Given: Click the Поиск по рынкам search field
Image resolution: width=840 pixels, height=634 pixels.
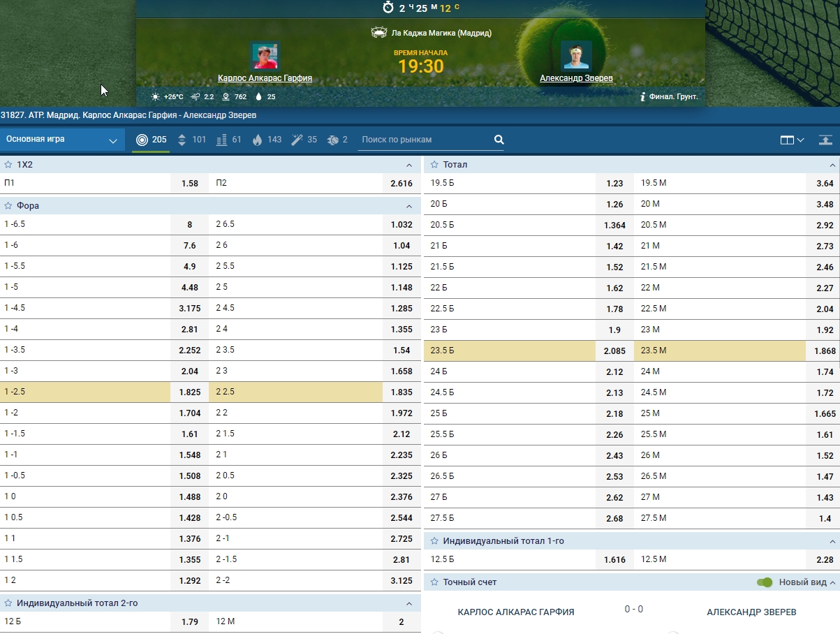Looking at the screenshot, I should click(x=423, y=140).
